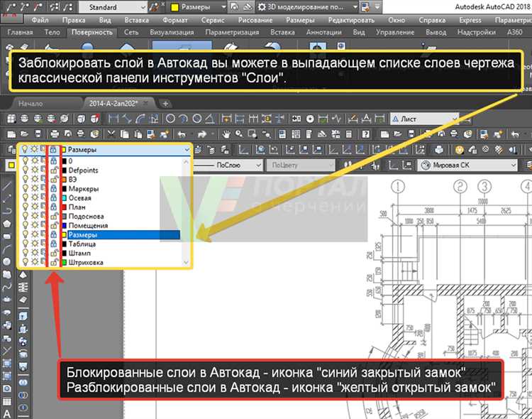
Task: Click the Redo arrow icon
Action: click(x=202, y=134)
